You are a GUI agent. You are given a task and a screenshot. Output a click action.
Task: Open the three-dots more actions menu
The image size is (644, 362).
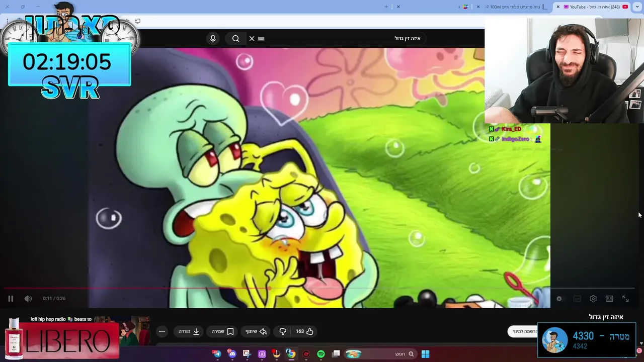point(162,331)
